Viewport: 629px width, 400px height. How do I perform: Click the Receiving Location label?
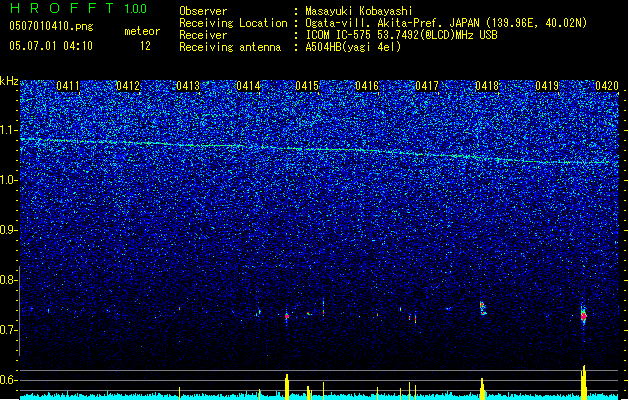(x=233, y=23)
